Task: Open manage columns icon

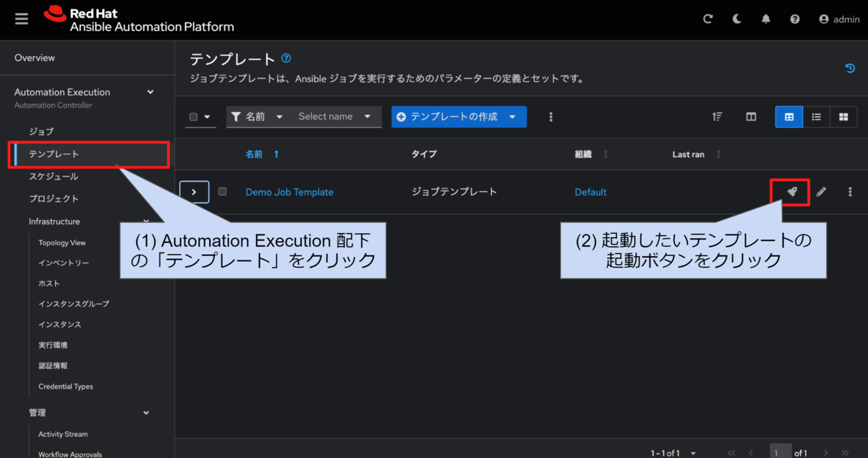Action: click(x=752, y=116)
